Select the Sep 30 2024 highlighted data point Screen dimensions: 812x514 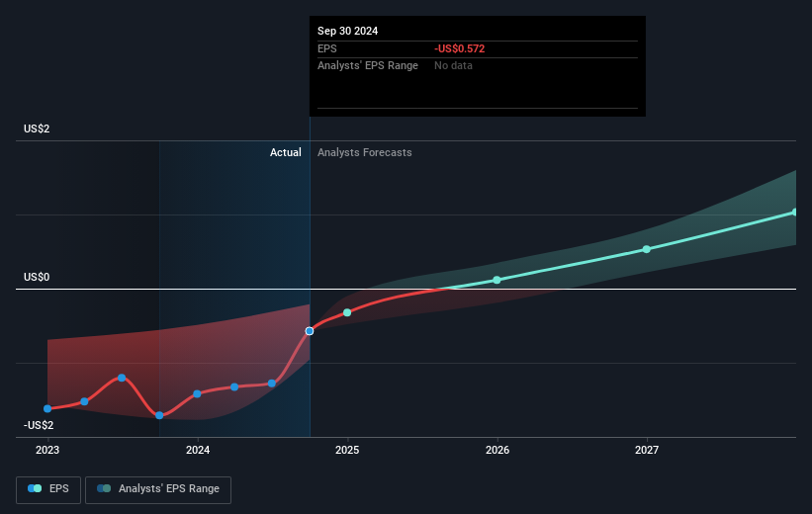click(x=310, y=331)
